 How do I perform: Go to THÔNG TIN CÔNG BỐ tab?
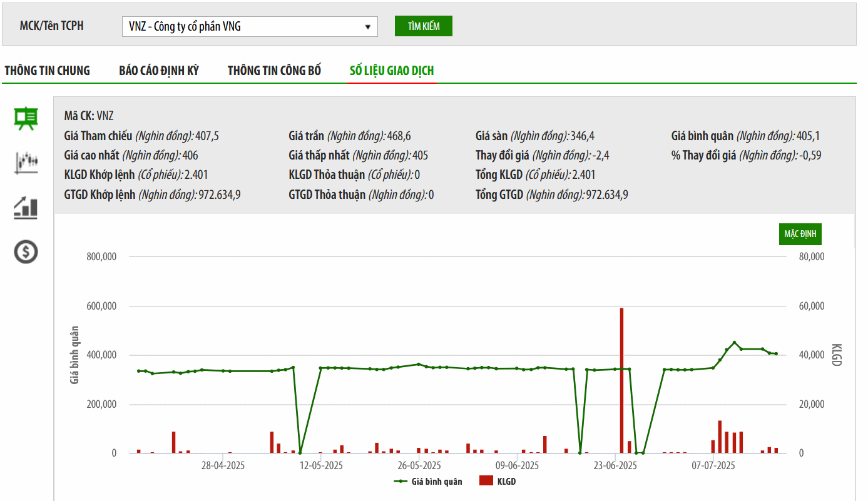point(274,71)
